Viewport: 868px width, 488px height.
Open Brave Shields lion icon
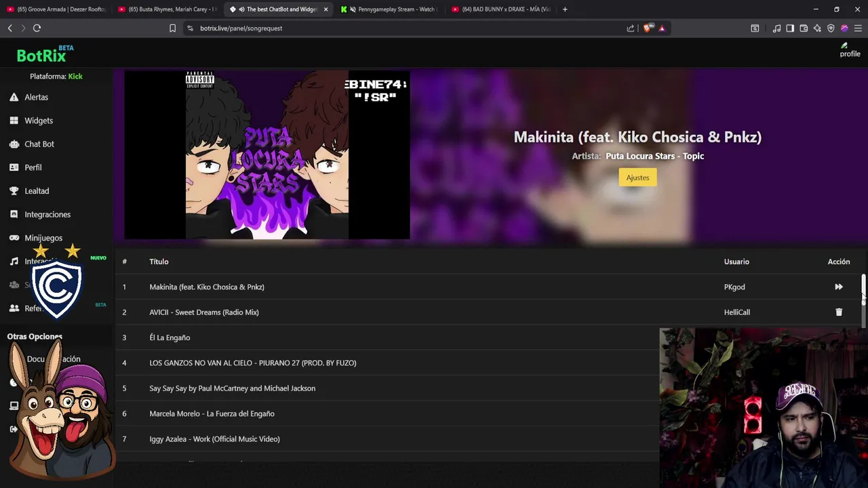click(648, 28)
